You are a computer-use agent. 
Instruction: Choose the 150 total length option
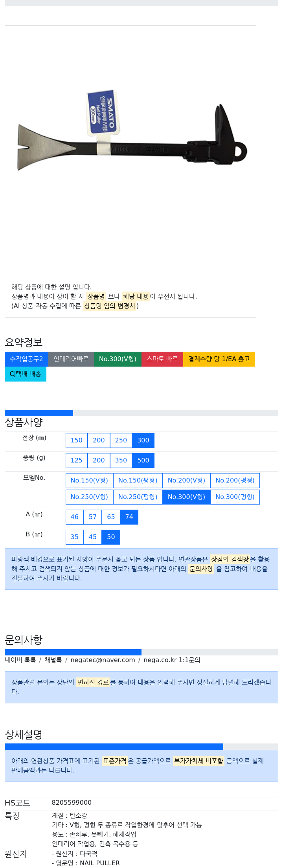click(77, 440)
